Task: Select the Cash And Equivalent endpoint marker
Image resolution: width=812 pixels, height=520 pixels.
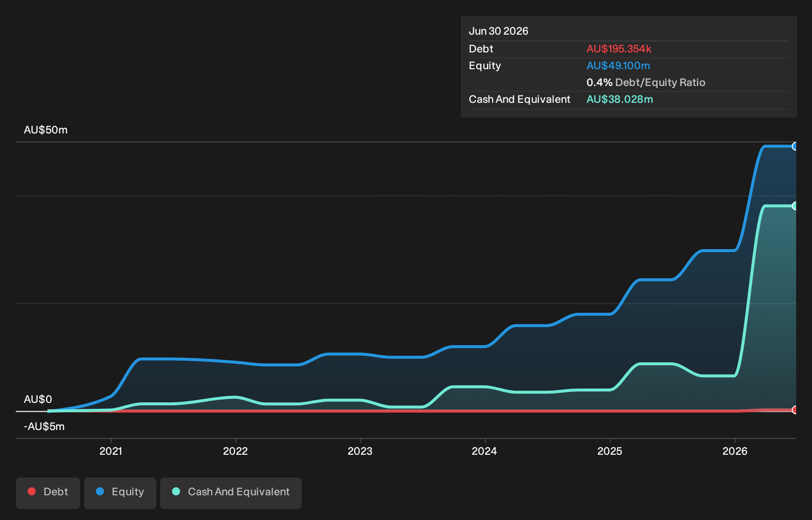Action: (x=795, y=206)
